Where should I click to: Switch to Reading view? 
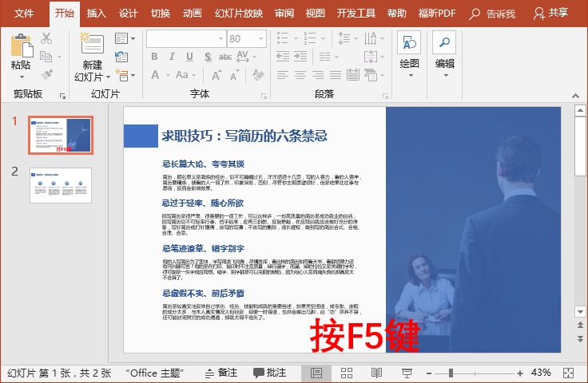(376, 373)
